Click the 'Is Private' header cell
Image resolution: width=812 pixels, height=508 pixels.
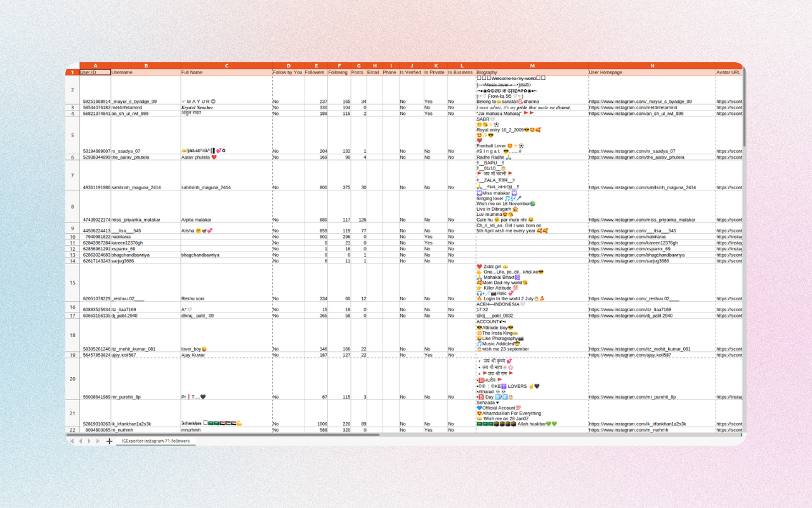[436, 72]
